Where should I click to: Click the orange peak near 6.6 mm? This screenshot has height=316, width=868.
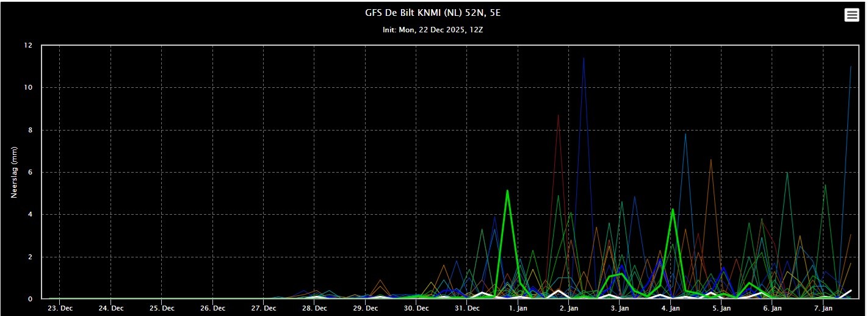coord(711,160)
